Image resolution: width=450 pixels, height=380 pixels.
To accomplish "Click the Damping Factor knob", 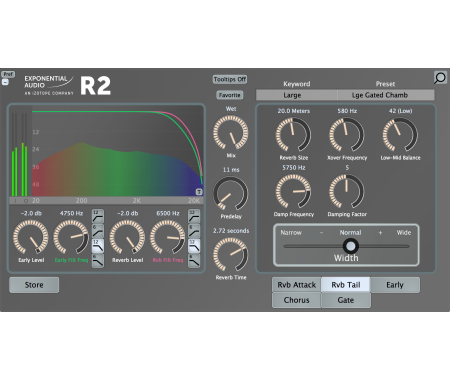I will click(347, 191).
